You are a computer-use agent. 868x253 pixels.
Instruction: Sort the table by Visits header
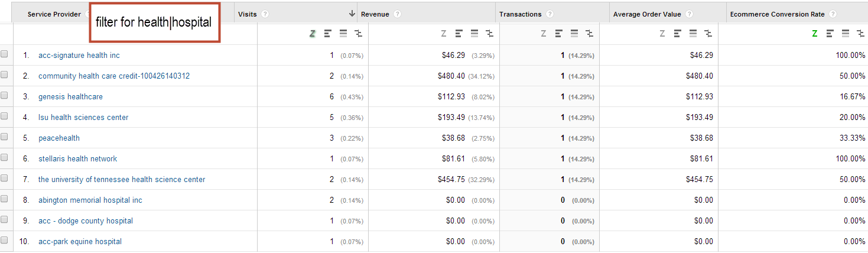(x=247, y=14)
